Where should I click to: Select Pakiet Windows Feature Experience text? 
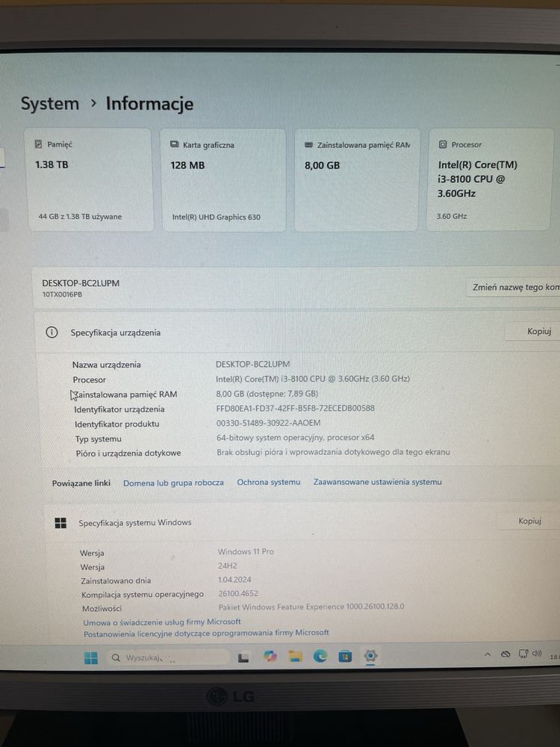311,607
